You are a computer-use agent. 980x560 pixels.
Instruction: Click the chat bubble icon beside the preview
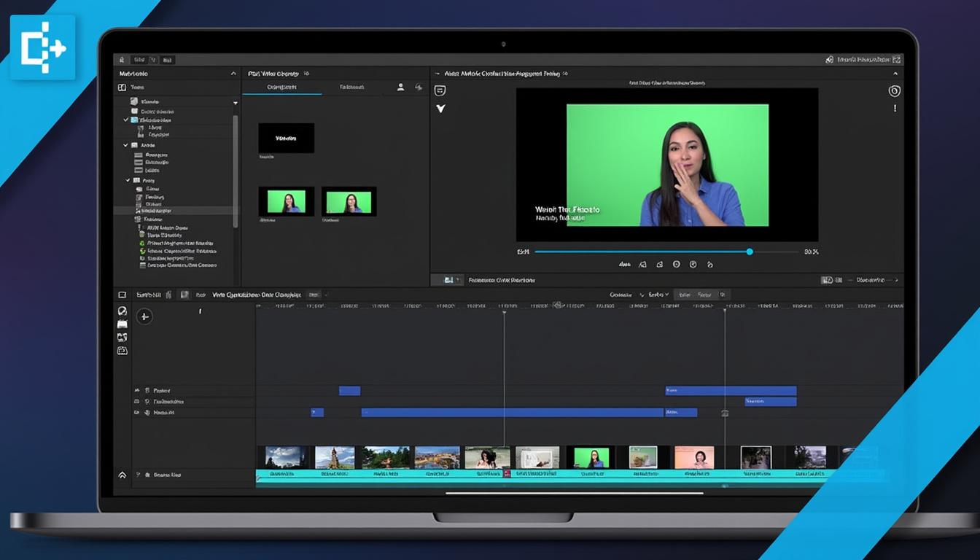(x=440, y=91)
